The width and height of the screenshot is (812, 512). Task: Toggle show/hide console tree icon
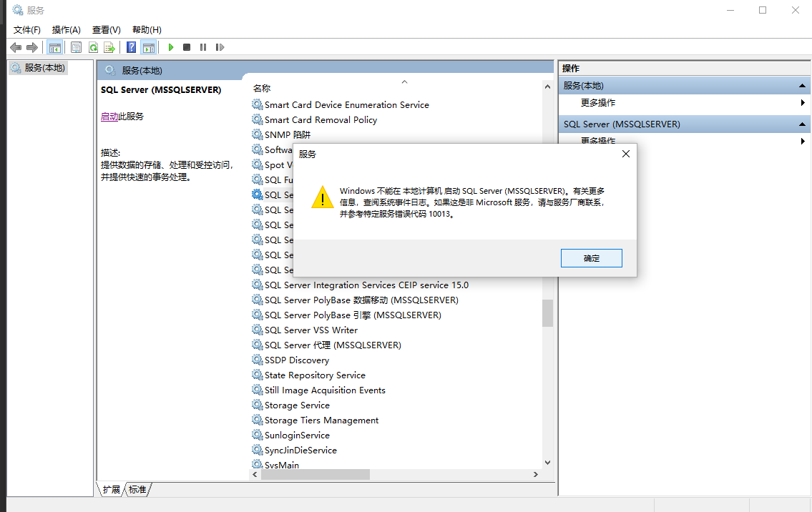pyautogui.click(x=55, y=48)
